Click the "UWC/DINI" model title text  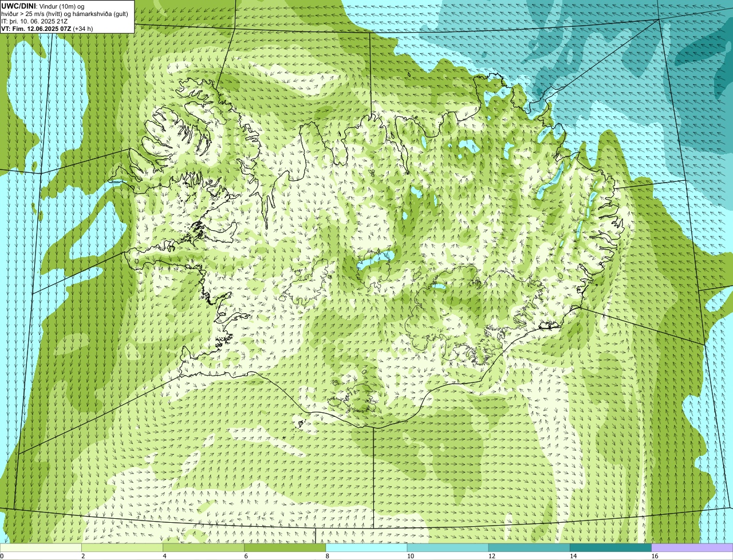[18, 6]
